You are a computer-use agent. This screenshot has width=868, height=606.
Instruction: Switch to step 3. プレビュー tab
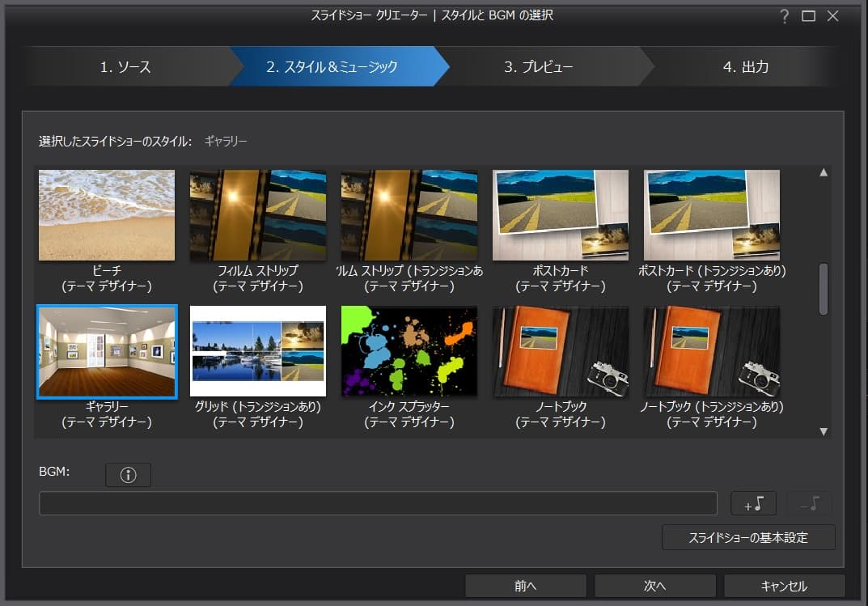(538, 66)
